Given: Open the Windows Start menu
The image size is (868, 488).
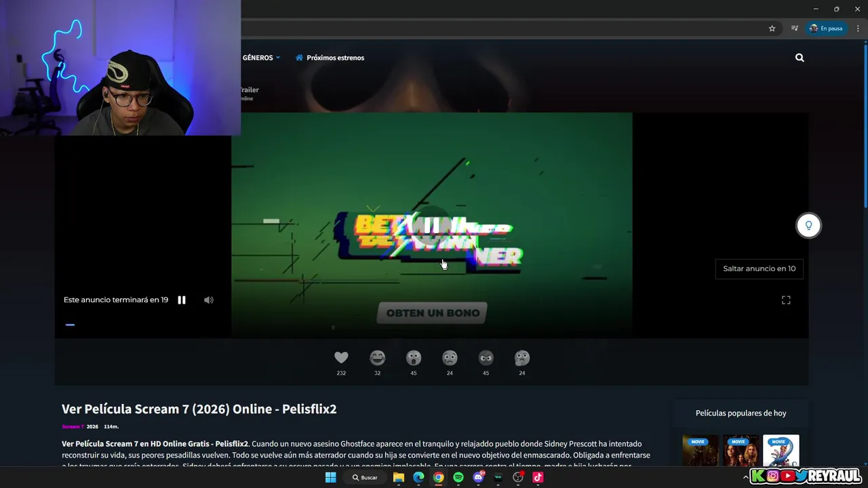Looking at the screenshot, I should pos(330,477).
